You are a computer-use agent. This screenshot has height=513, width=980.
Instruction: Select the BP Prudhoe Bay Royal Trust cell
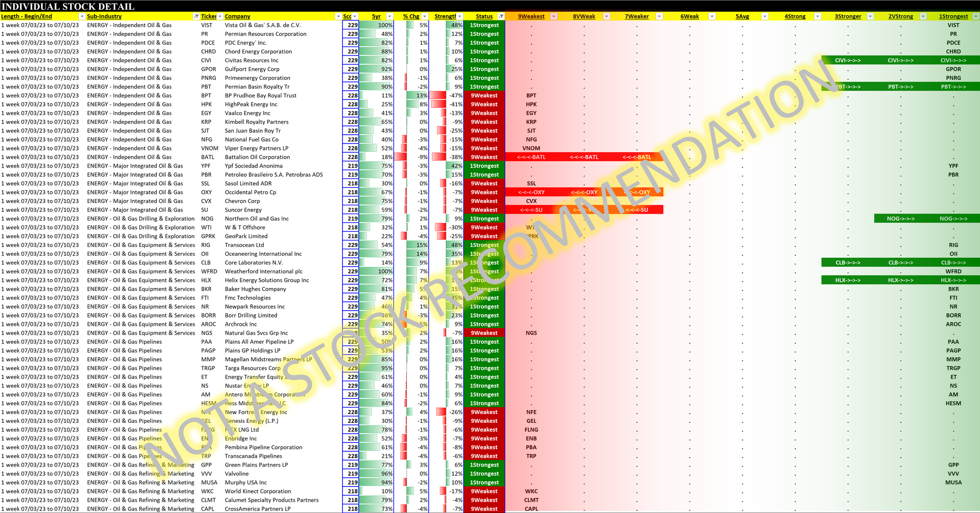click(x=283, y=96)
